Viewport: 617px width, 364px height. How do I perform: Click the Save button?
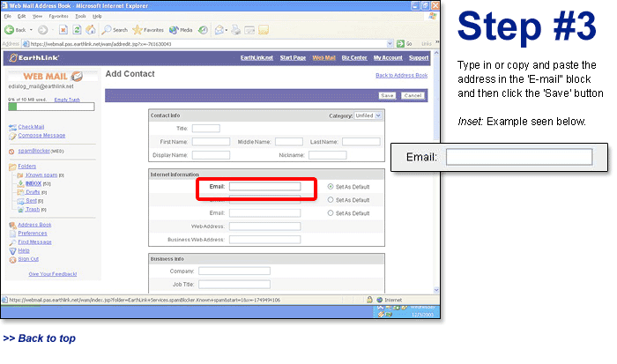click(387, 95)
